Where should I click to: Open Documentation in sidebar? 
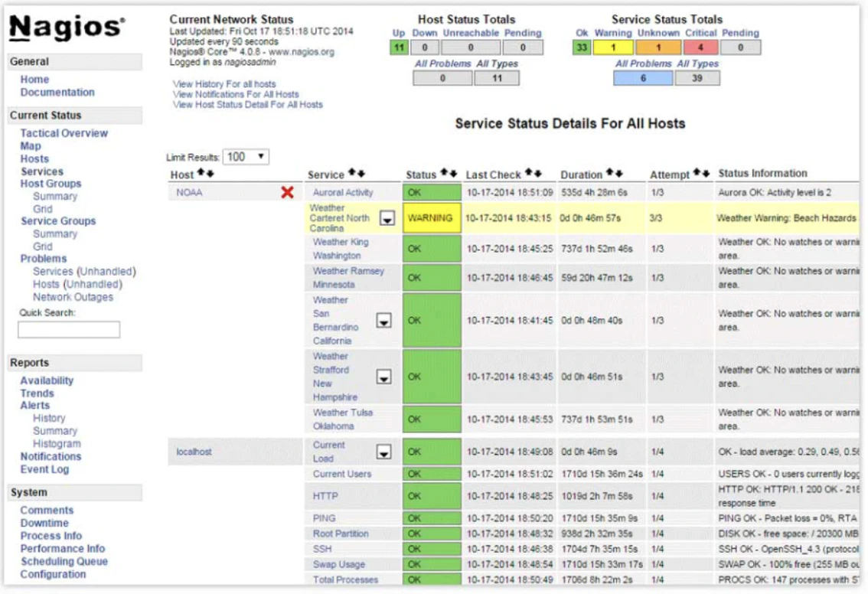pos(57,92)
